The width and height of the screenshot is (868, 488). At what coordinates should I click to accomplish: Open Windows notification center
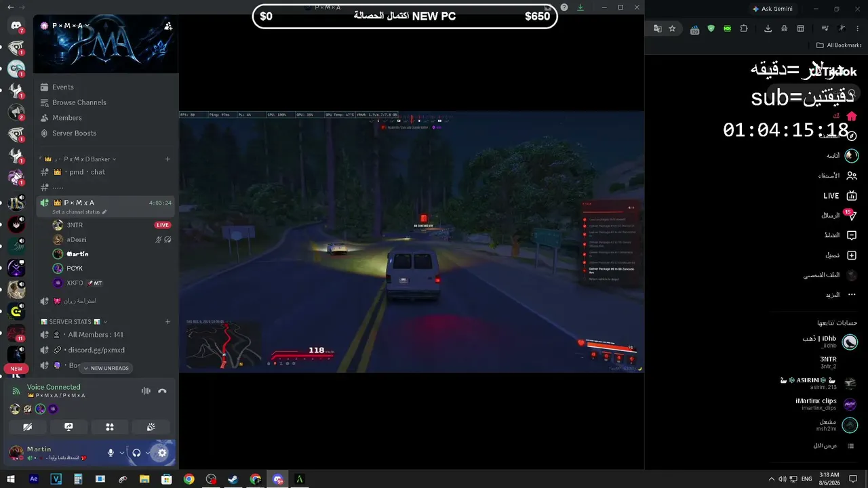[x=853, y=479]
